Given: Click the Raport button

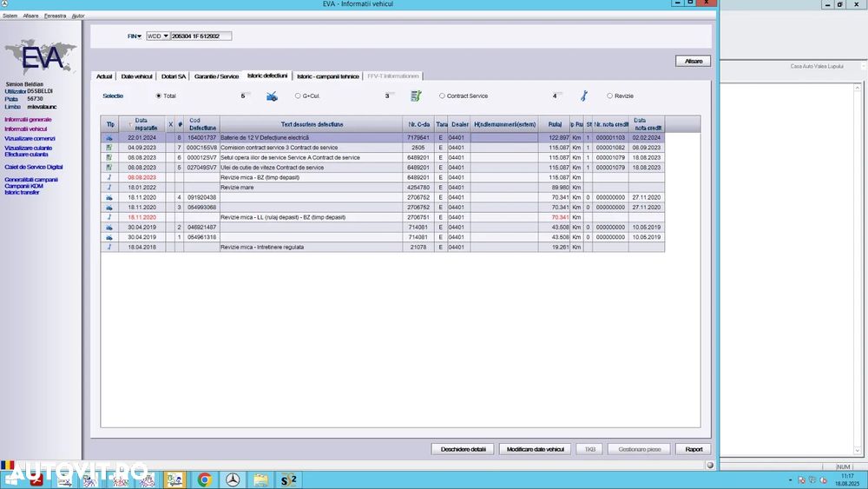Looking at the screenshot, I should 693,449.
